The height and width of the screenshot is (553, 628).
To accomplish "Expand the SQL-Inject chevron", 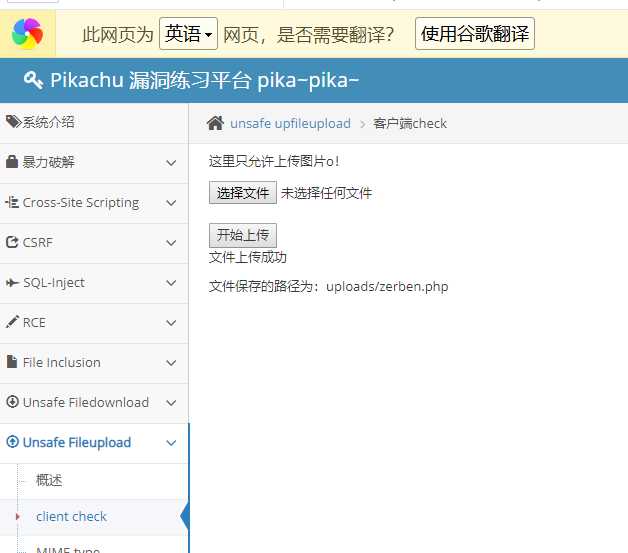I will click(171, 283).
